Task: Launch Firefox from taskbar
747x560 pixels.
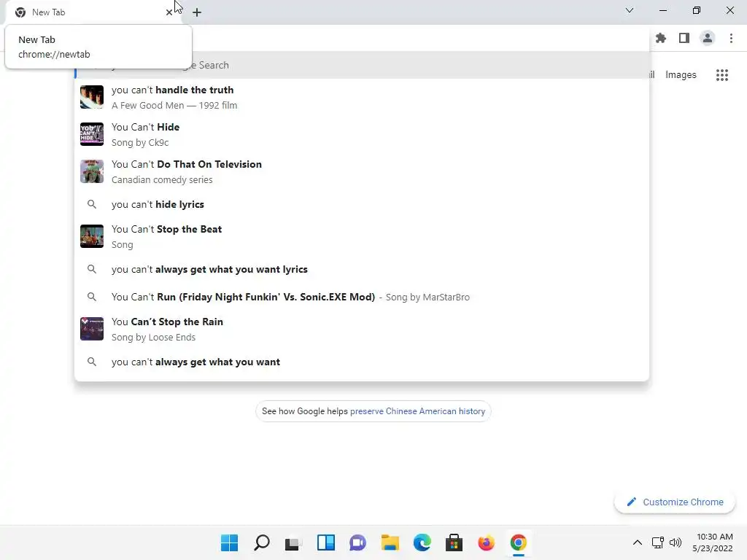Action: (x=487, y=542)
